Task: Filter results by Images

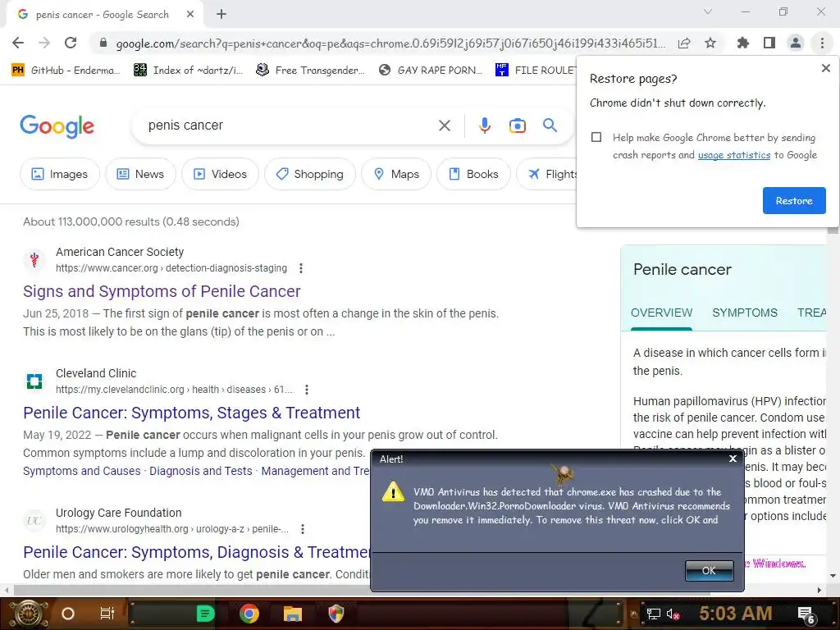Action: (x=59, y=174)
